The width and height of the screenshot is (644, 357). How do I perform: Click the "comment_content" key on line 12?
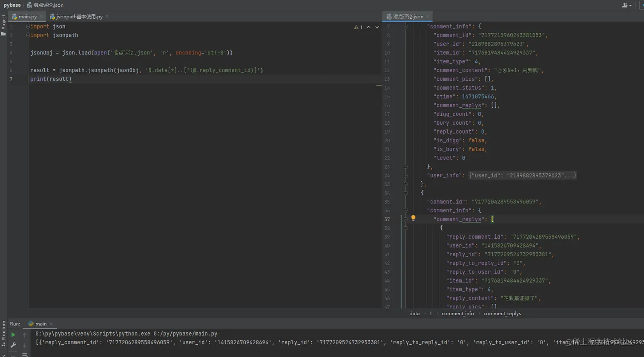(461, 70)
